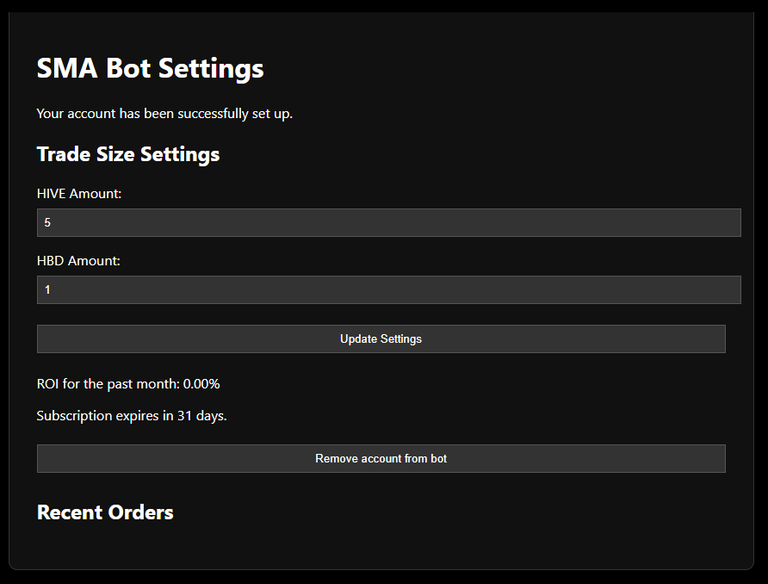Viewport: 768px width, 584px height.
Task: Click the Trade Size Settings heading
Action: [128, 154]
